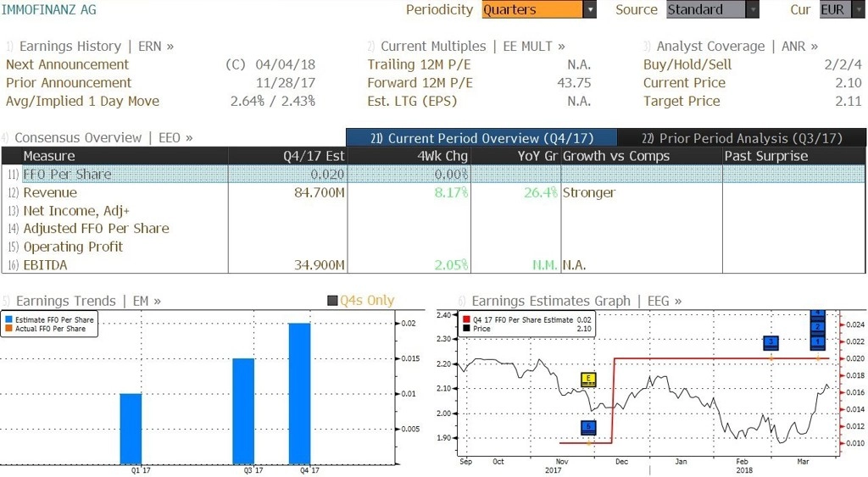Image resolution: width=868 pixels, height=477 pixels.
Task: Click the Measure column header
Action: pos(124,156)
